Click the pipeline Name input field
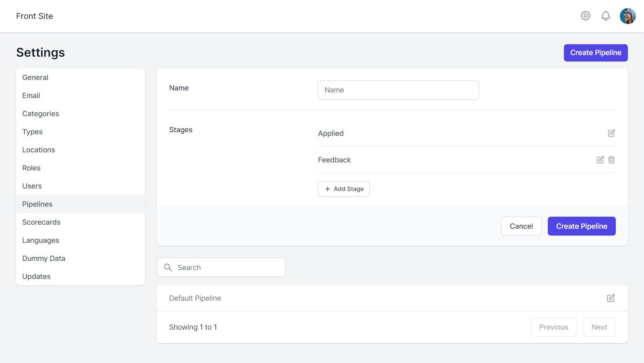644x363 pixels. tap(398, 90)
